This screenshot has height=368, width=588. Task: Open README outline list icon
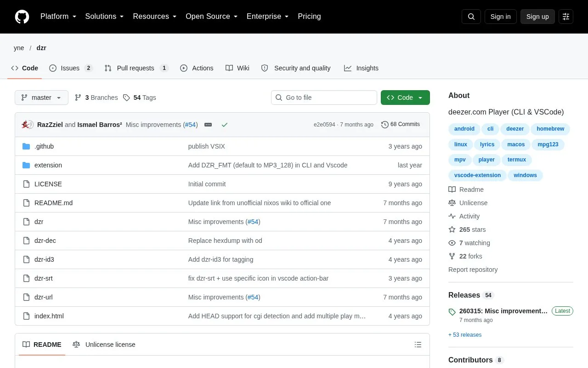tap(418, 345)
